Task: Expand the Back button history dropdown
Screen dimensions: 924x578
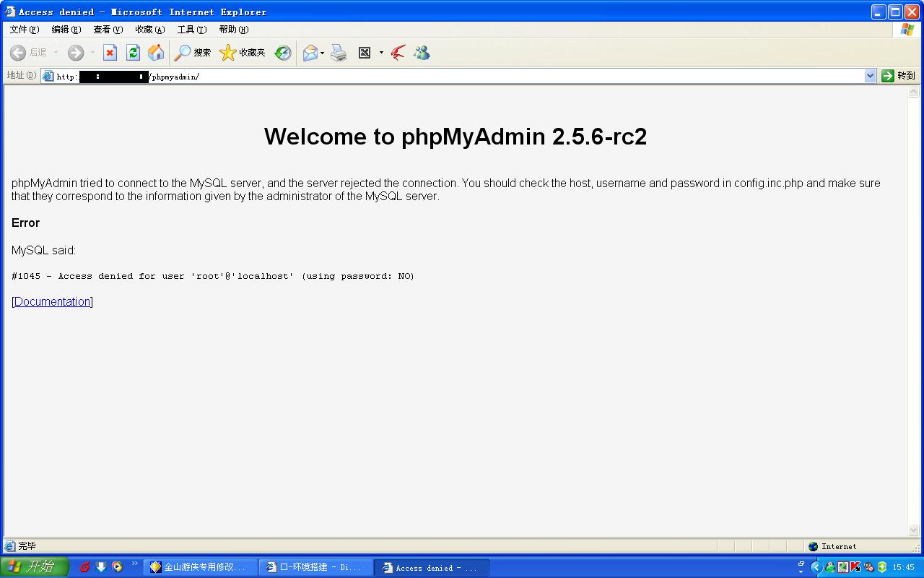Action: 56,53
